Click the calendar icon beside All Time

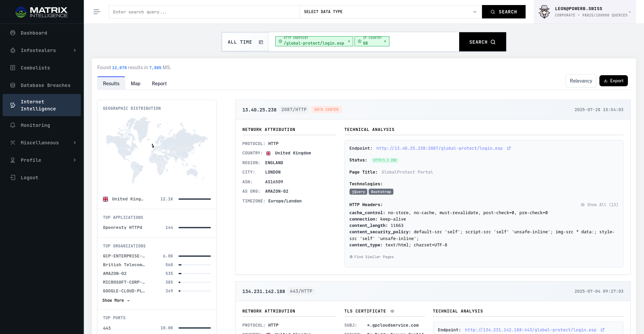pos(261,42)
